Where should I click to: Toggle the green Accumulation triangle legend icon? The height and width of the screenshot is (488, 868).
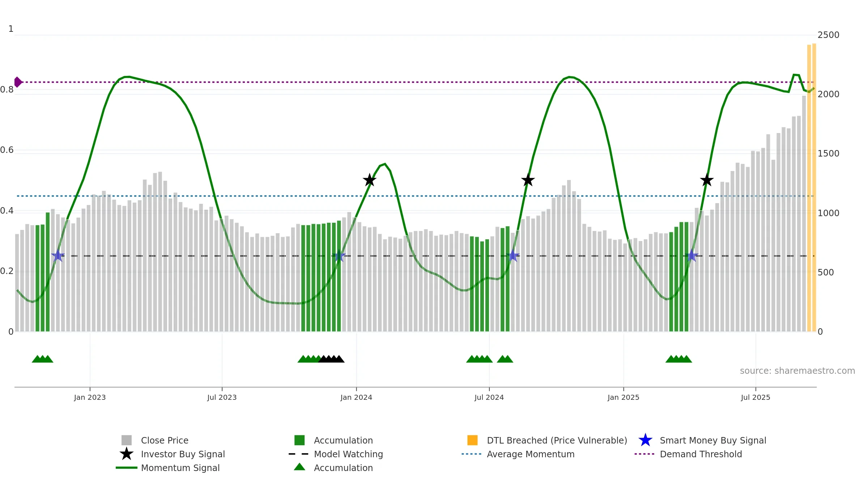point(299,467)
